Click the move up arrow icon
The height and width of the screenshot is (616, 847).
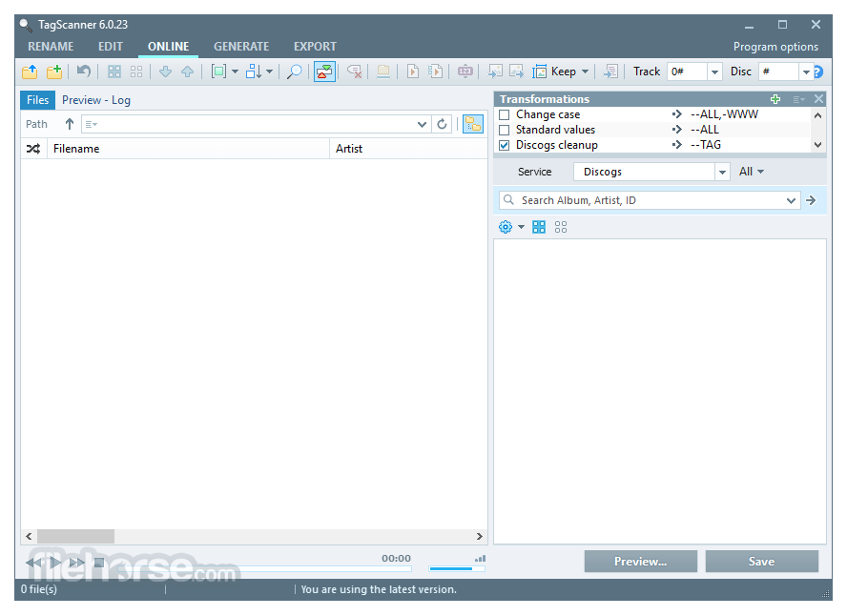(x=188, y=72)
